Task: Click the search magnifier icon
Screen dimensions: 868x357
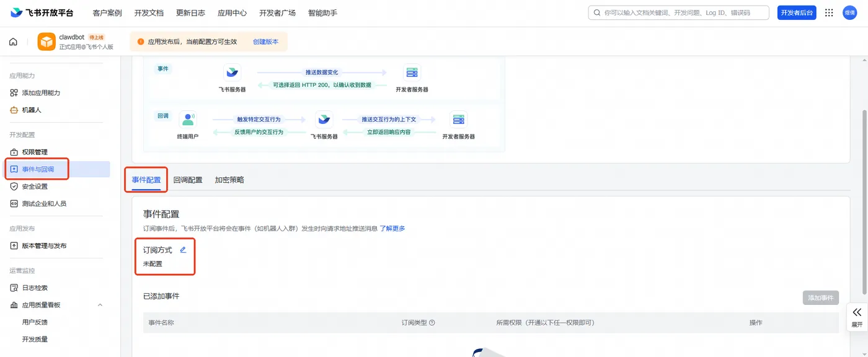Action: point(596,12)
